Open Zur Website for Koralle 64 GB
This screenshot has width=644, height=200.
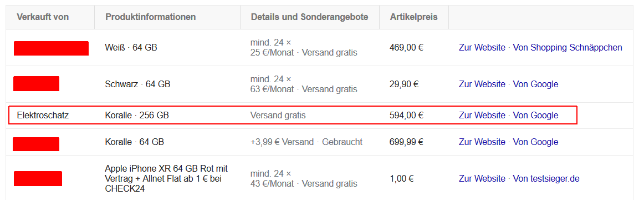tap(482, 142)
